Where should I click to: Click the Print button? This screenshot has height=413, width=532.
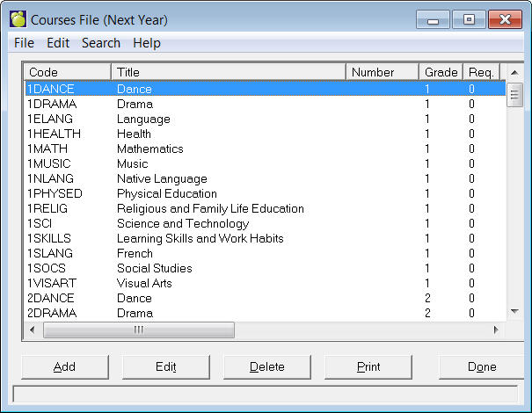coord(368,366)
